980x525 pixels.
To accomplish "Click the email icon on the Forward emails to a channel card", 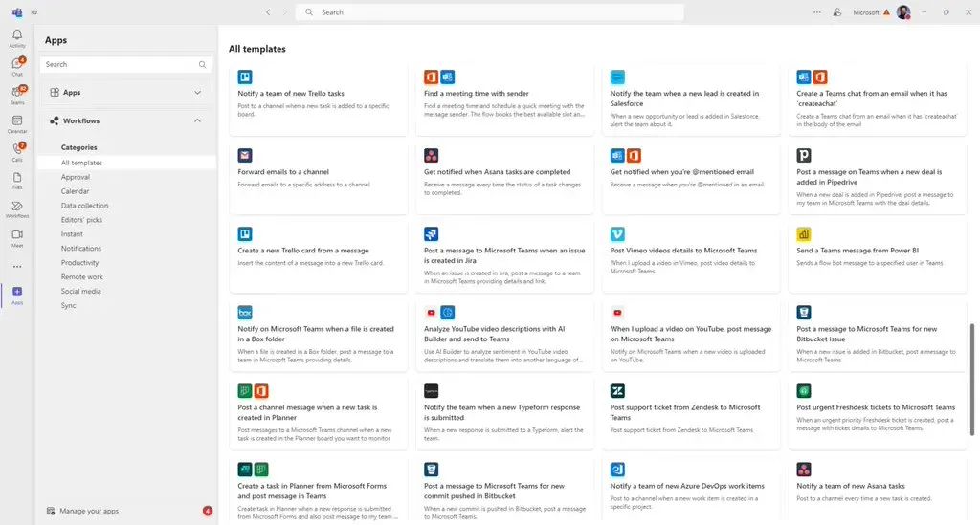I will tap(245, 156).
